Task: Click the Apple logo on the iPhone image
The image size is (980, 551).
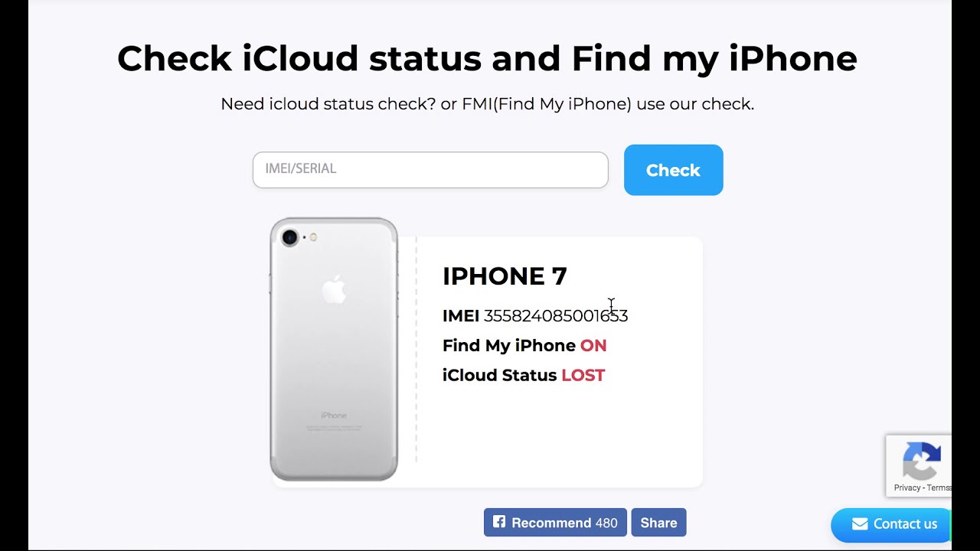Action: 334,290
